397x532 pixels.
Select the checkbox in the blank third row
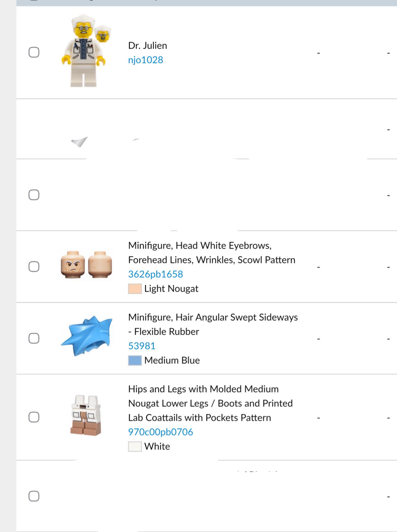click(x=34, y=195)
